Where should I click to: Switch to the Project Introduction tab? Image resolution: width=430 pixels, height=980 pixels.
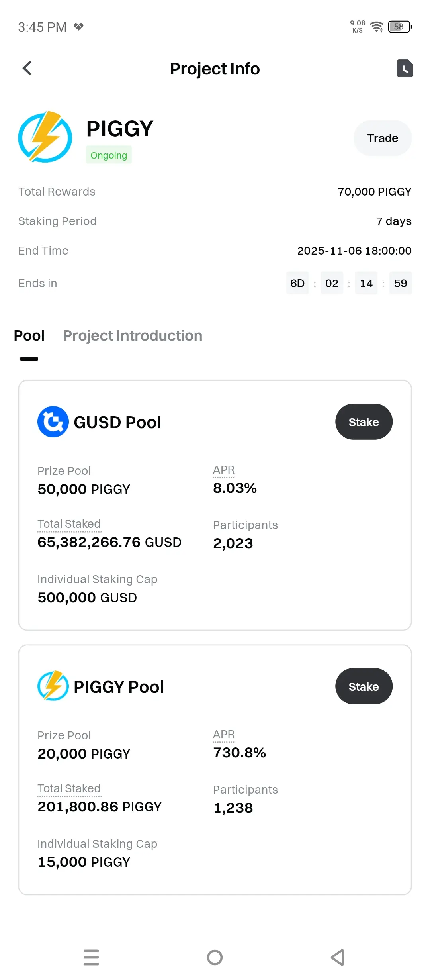point(133,336)
